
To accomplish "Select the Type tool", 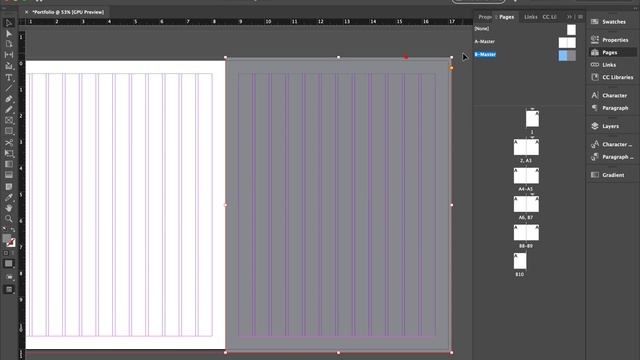I will [9, 77].
